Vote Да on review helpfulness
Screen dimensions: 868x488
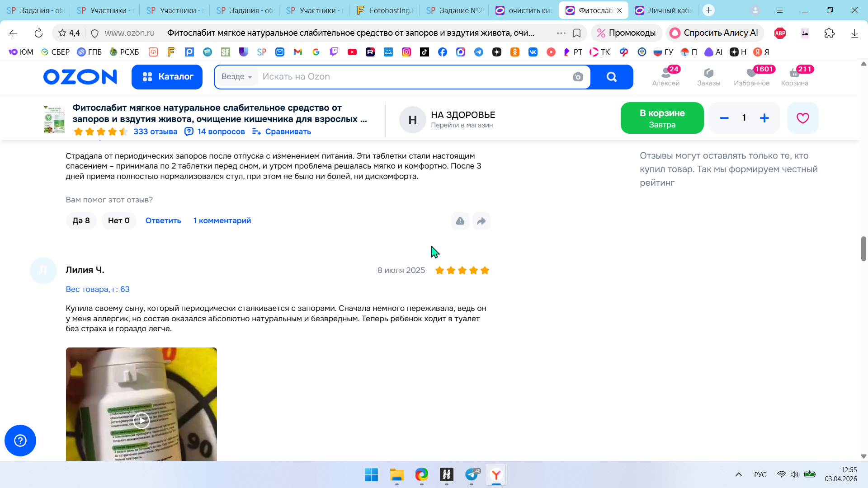tap(81, 221)
